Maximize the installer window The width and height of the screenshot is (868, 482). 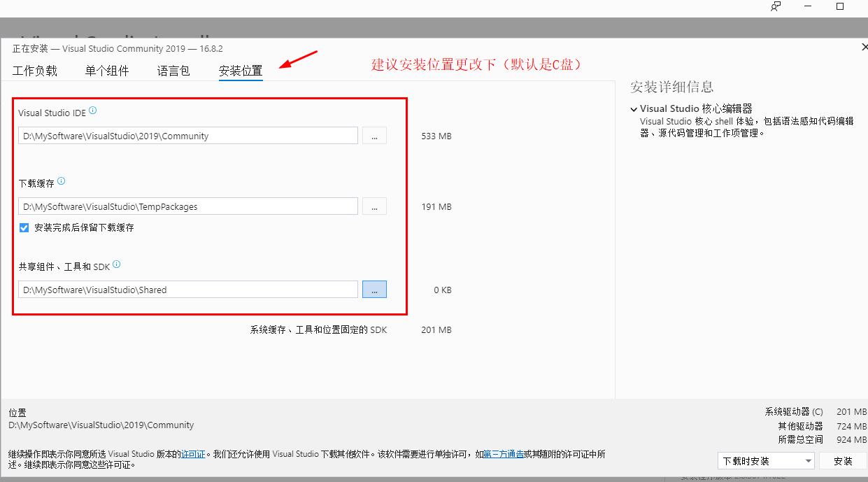click(x=840, y=6)
